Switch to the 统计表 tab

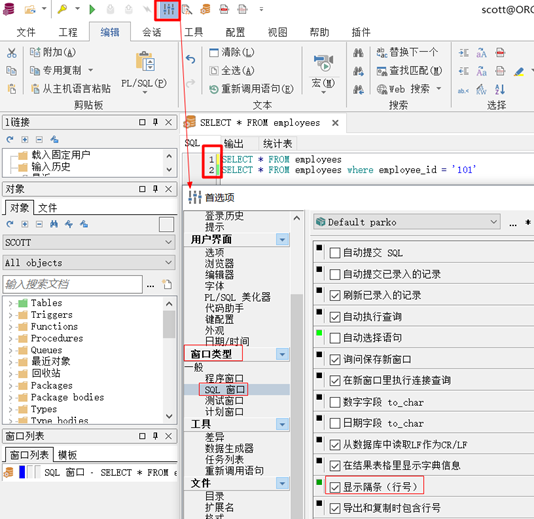(x=278, y=144)
